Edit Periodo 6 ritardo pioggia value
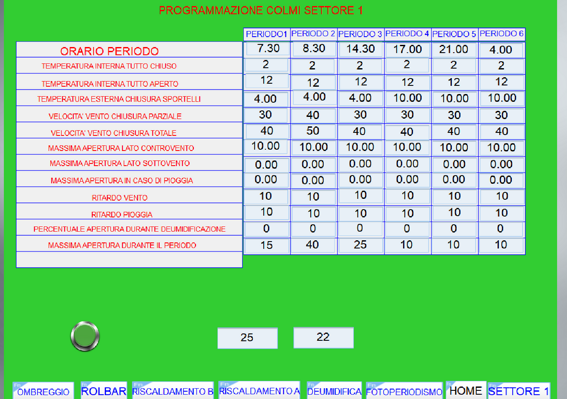 502,213
